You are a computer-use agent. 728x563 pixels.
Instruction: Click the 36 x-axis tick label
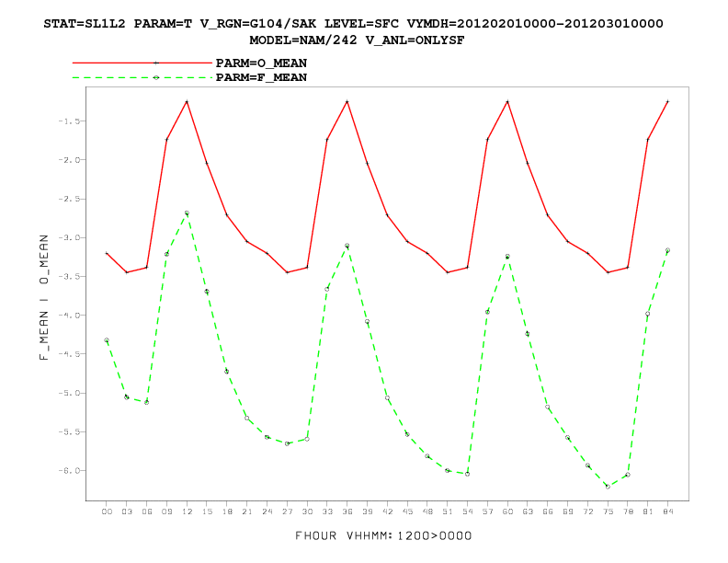point(347,511)
